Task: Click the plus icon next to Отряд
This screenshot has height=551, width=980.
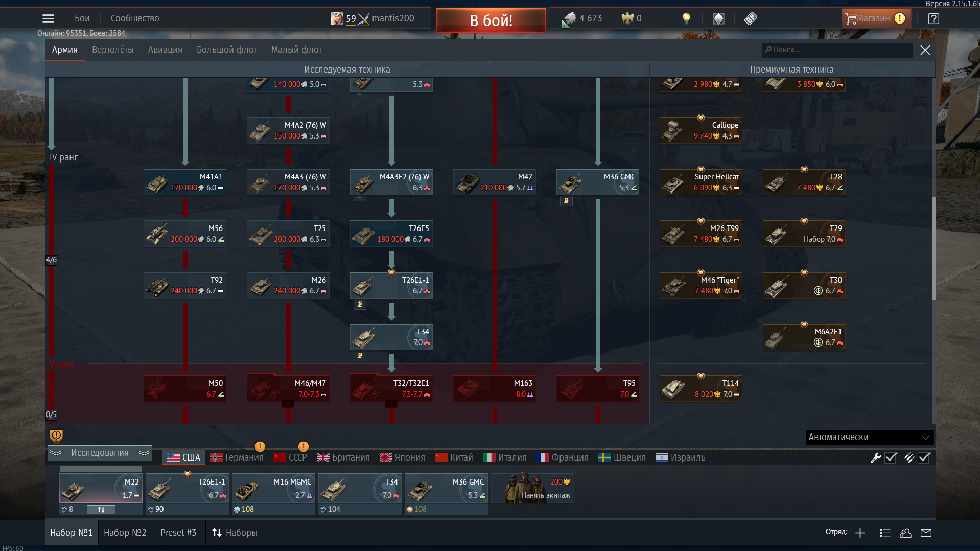Action: click(x=860, y=533)
